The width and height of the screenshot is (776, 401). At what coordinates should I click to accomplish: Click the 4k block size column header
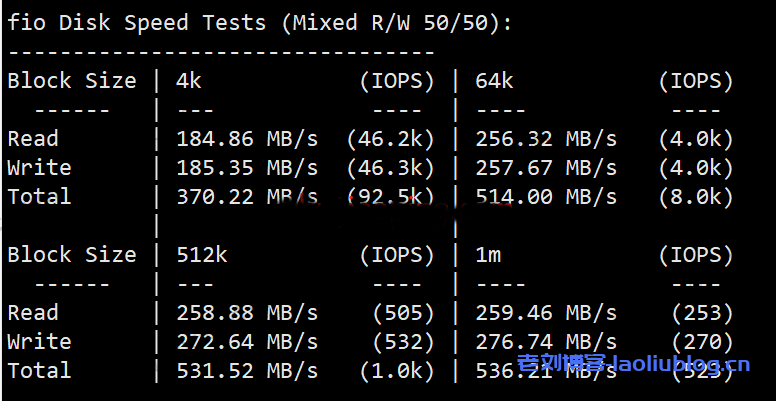[189, 81]
